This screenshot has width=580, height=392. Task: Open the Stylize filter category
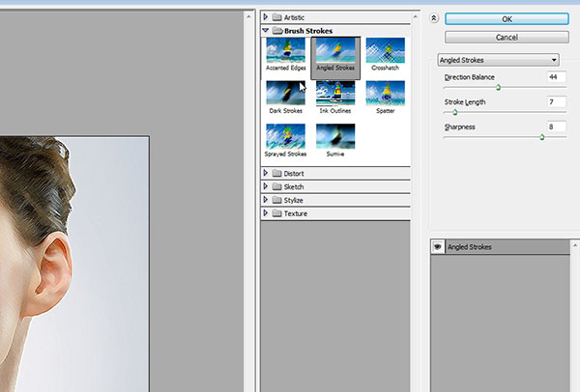(288, 200)
